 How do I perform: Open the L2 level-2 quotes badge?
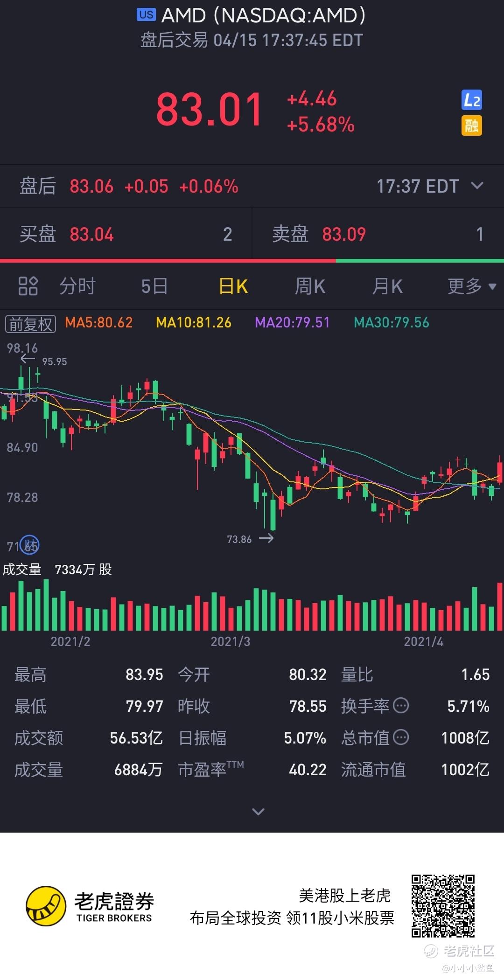pos(471,100)
